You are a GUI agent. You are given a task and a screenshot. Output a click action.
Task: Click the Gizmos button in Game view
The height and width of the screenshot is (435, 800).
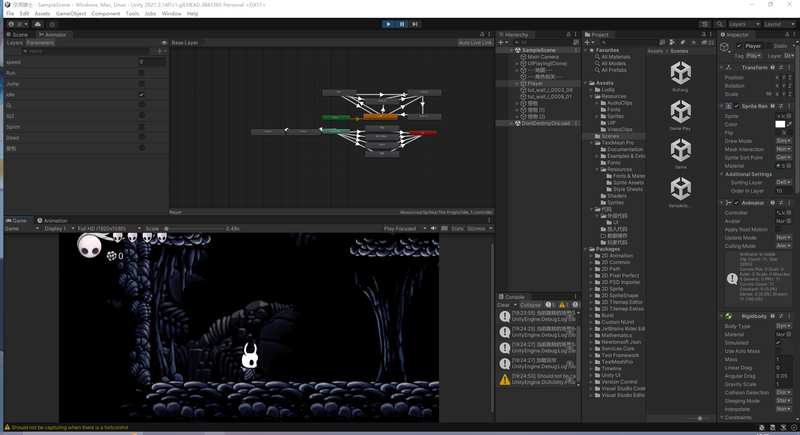[x=480, y=228]
